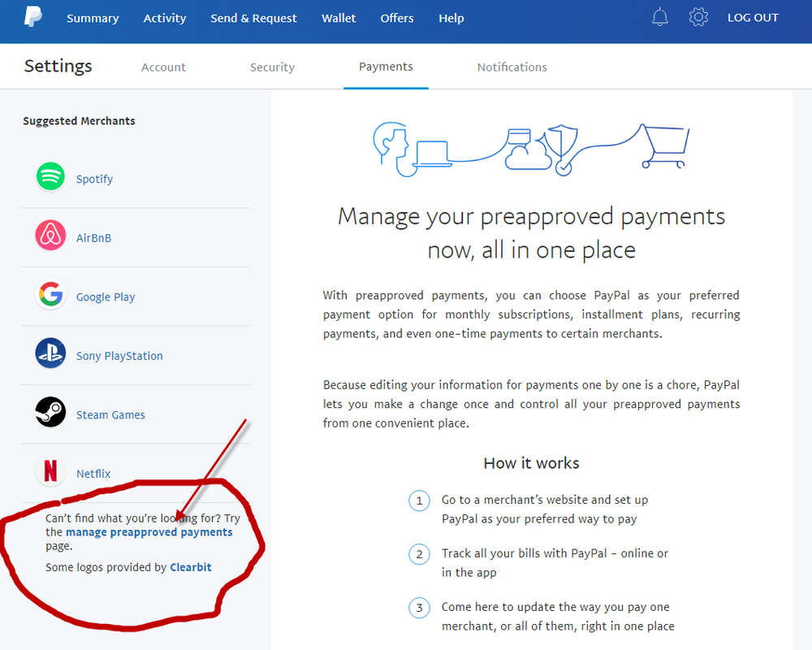This screenshot has width=812, height=650.
Task: Click the Suggested Merchants heading
Action: pos(80,121)
